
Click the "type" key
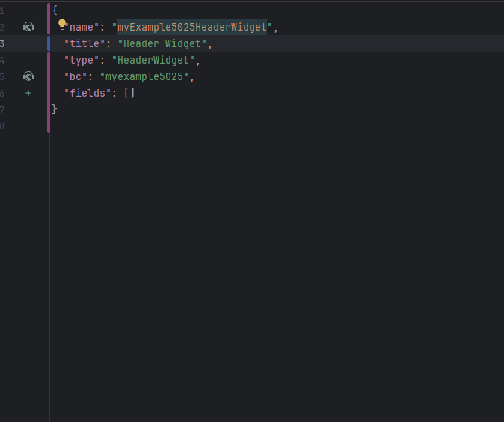tap(82, 60)
